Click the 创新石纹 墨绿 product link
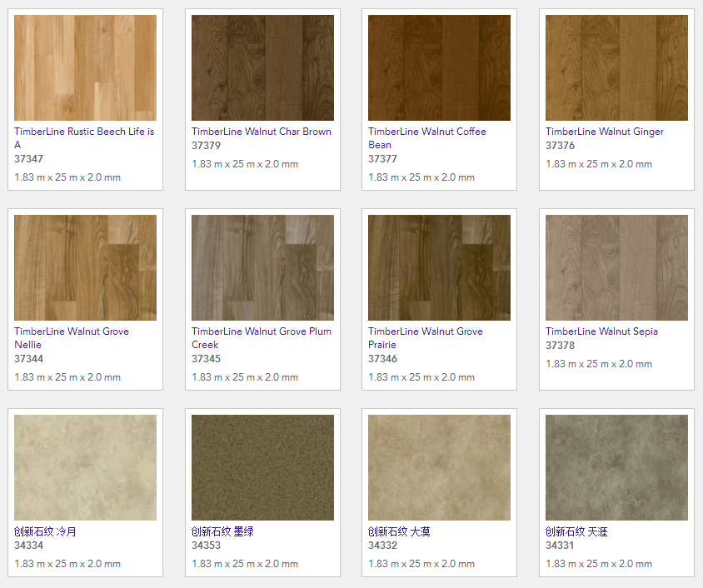This screenshot has width=703, height=588. (x=222, y=531)
